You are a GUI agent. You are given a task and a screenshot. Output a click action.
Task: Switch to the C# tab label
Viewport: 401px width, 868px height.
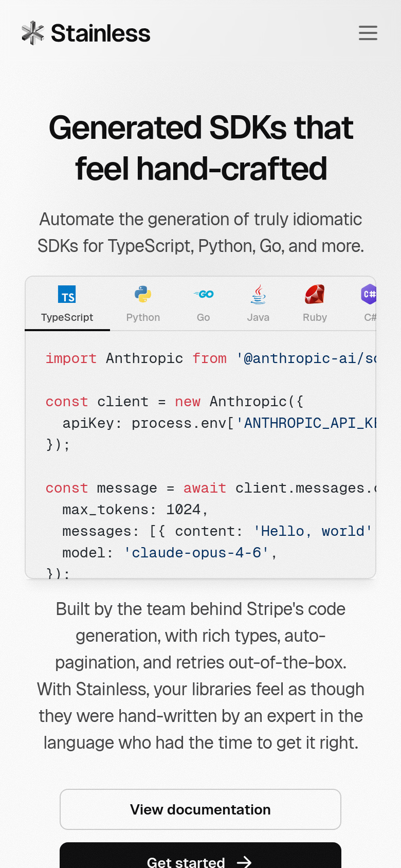tap(370, 317)
